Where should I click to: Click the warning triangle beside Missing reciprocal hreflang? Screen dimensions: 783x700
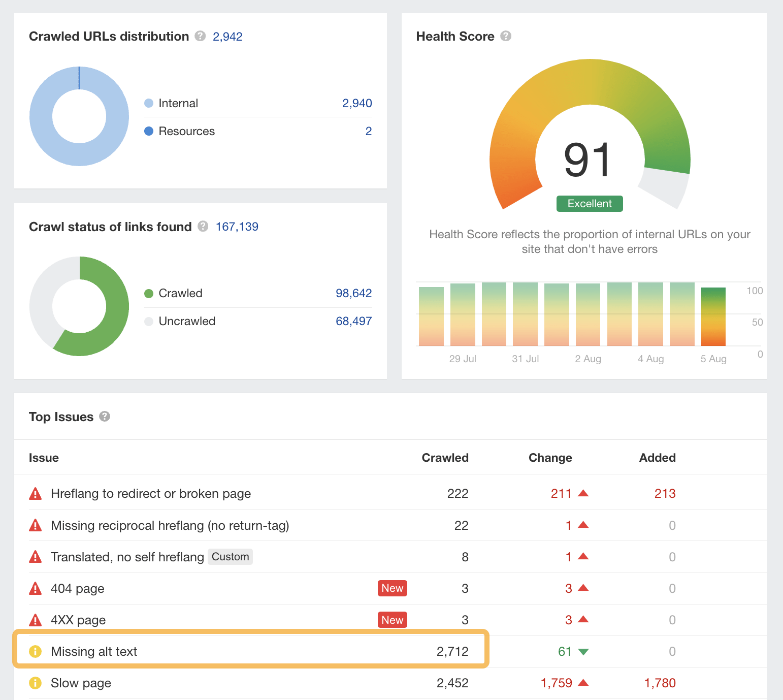pos(35,525)
